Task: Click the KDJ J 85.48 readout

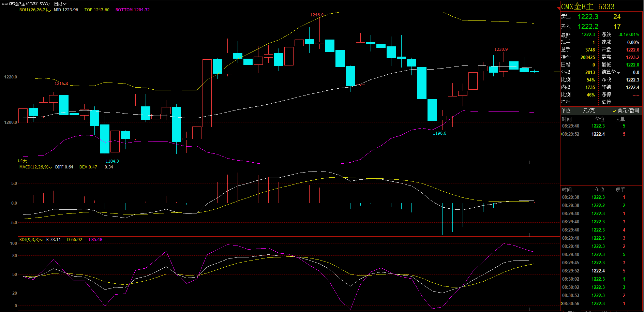Action: (x=95, y=240)
